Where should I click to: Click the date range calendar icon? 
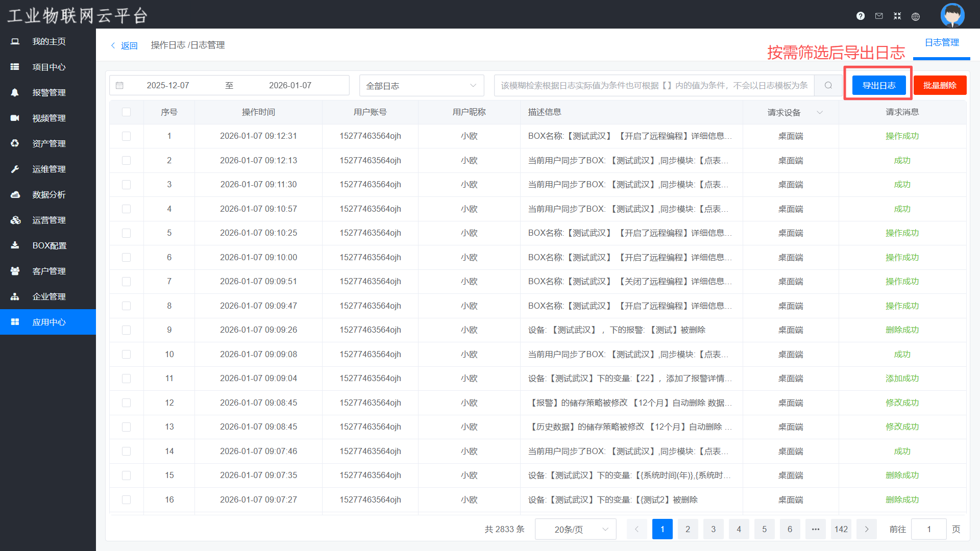click(x=120, y=85)
